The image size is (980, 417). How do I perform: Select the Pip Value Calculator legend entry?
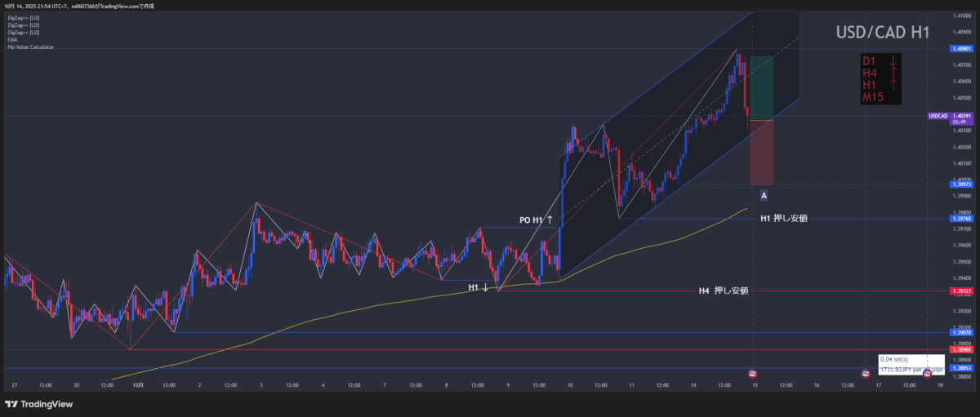click(31, 47)
